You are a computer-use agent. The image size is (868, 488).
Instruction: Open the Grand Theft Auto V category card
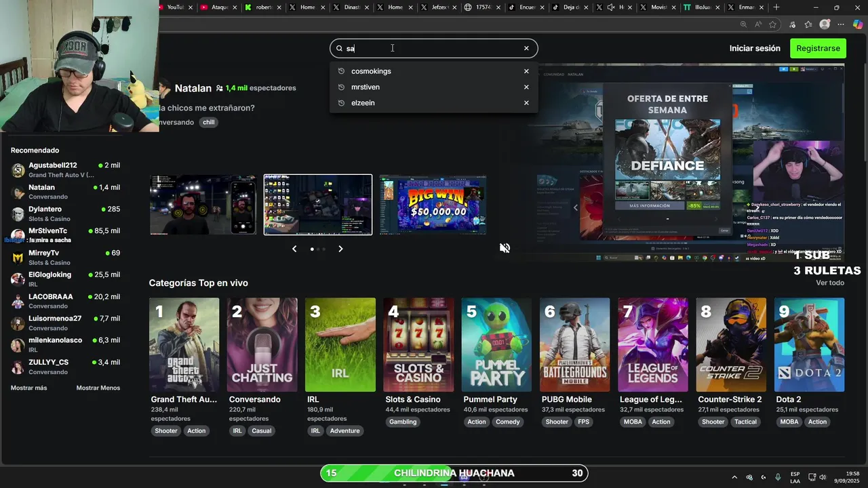[x=184, y=344]
